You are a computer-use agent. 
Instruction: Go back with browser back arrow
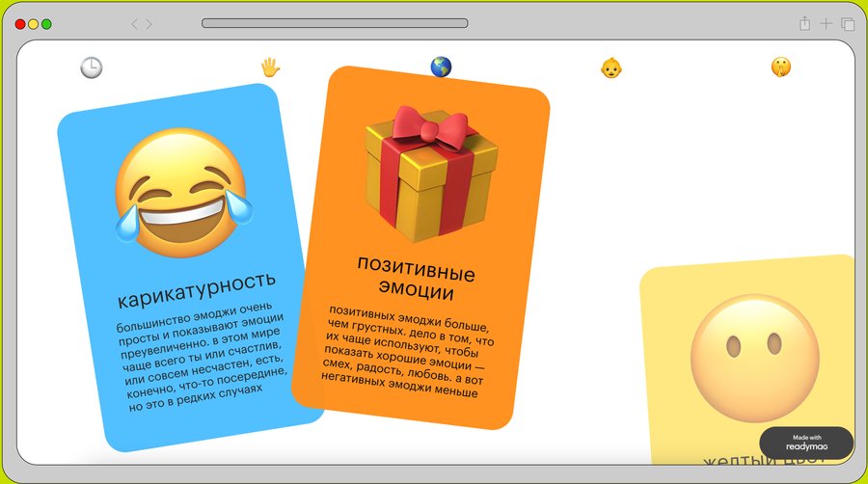(134, 24)
